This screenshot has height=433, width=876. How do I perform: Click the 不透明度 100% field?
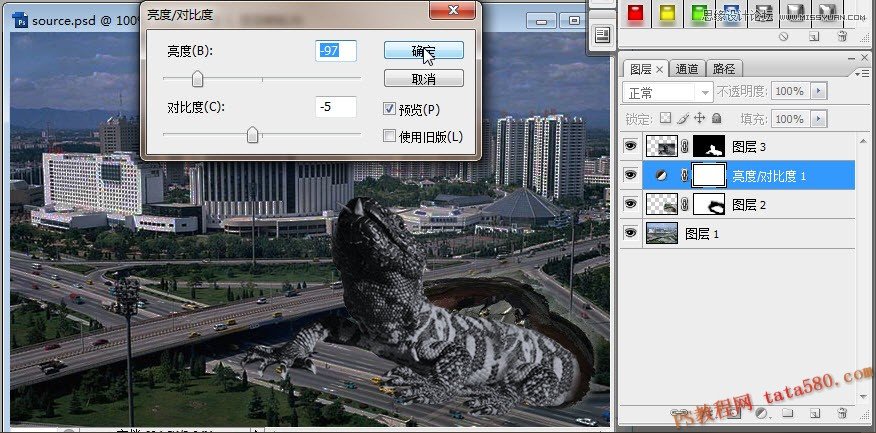791,91
